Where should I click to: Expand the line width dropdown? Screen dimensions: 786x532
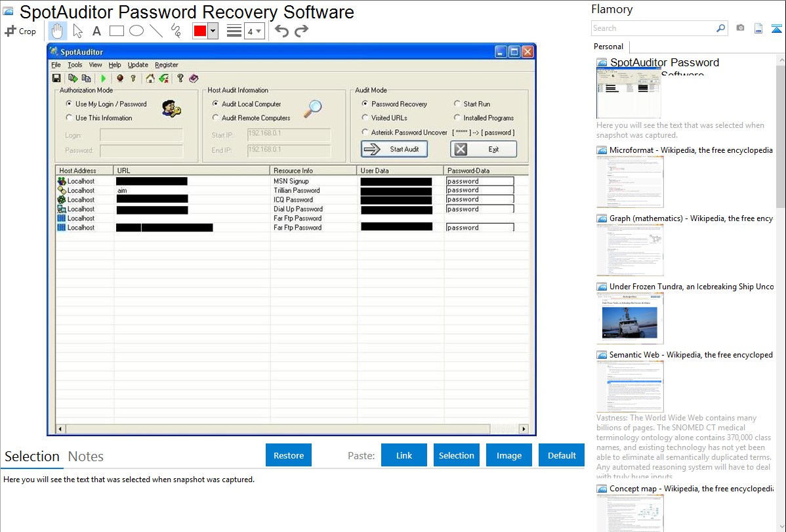(254, 31)
